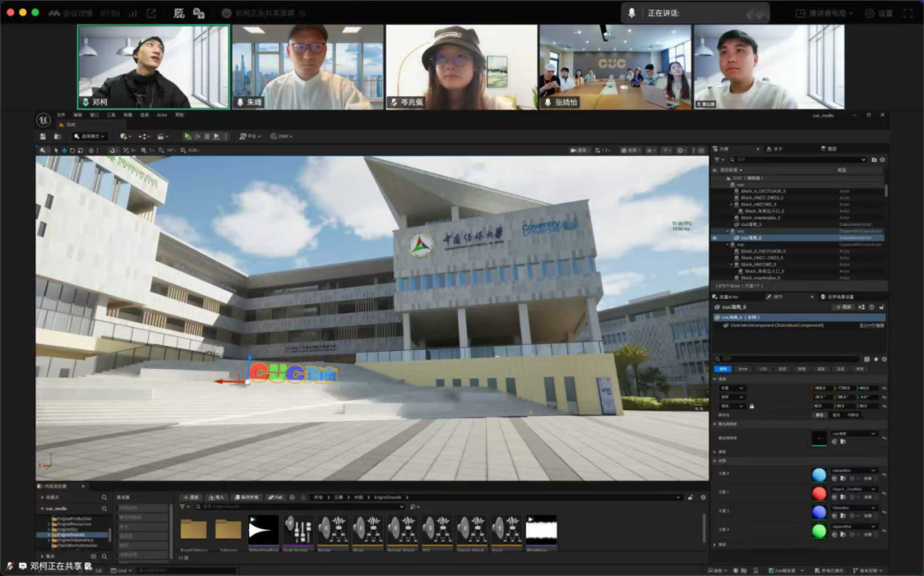Select the scale tool in viewport toolbar

[x=80, y=151]
